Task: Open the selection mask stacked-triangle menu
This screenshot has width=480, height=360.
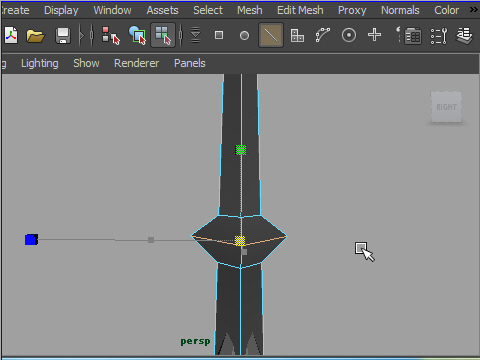Action: tap(195, 35)
